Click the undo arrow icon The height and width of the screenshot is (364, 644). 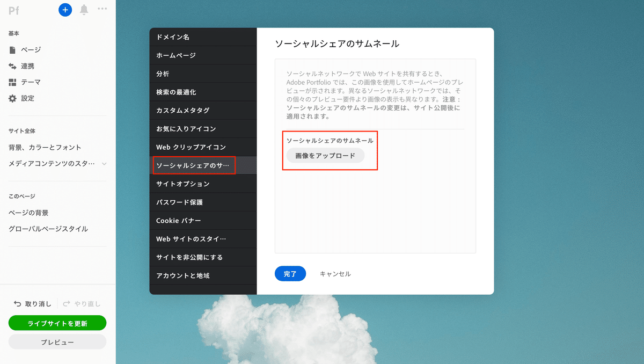(18, 303)
